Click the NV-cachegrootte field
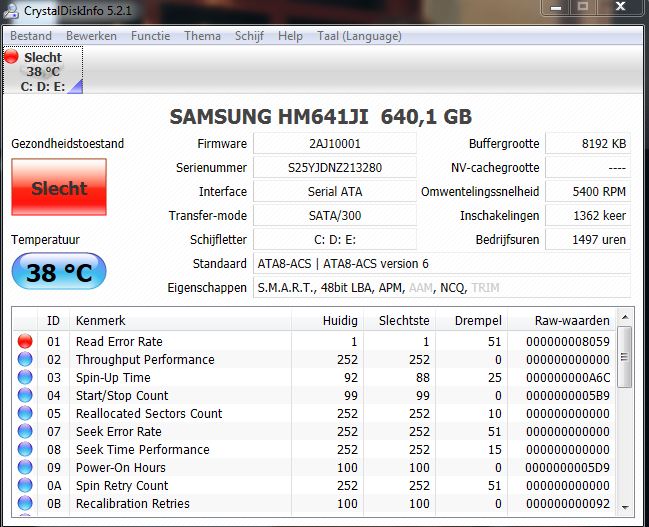The image size is (649, 527). 588,167
